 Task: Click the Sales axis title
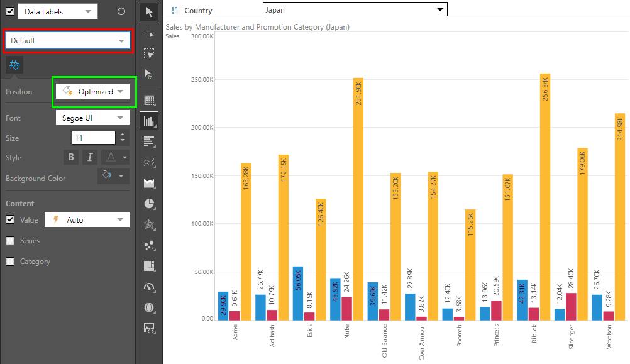(172, 36)
